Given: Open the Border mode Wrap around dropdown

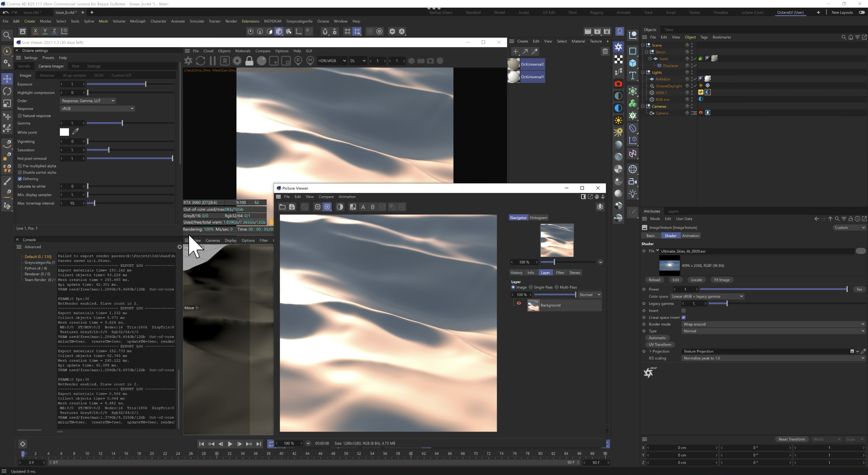Looking at the screenshot, I should 773,324.
